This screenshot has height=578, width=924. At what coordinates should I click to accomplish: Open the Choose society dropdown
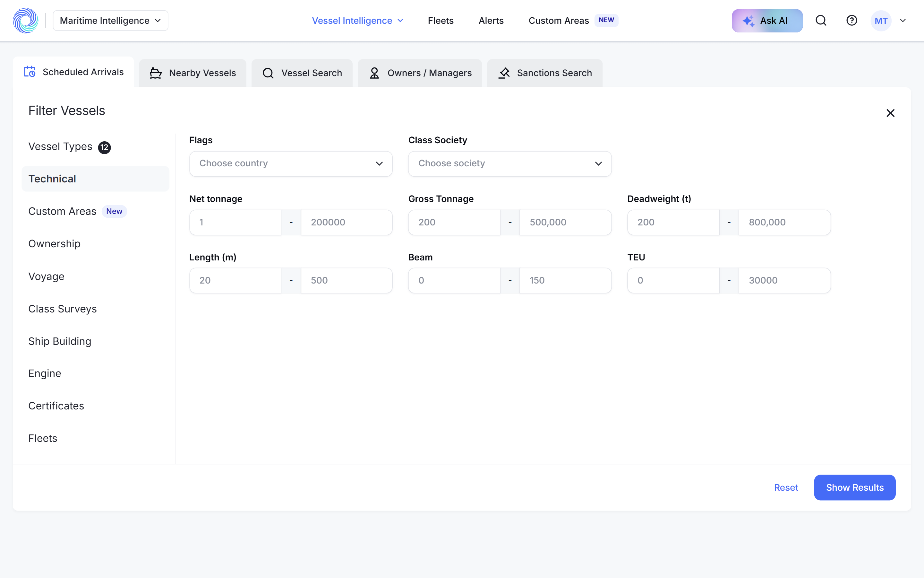click(510, 164)
